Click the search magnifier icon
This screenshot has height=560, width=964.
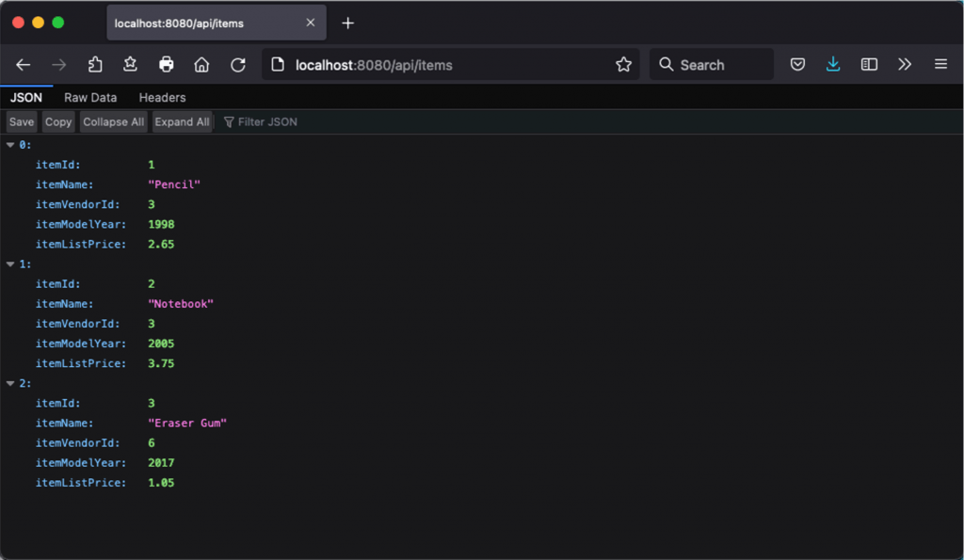coord(666,65)
